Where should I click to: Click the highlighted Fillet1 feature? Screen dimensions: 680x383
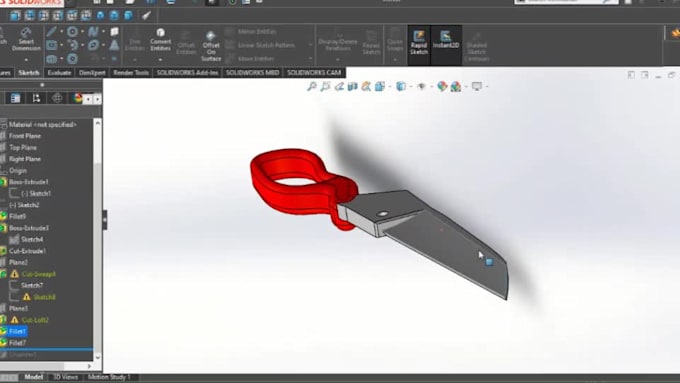point(17,331)
